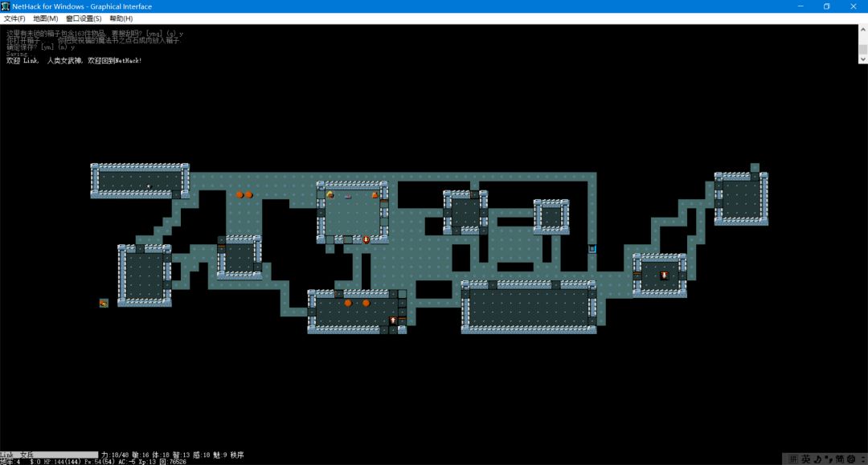Open the 窗口设置(S) menu
The width and height of the screenshot is (868, 465).
click(84, 18)
